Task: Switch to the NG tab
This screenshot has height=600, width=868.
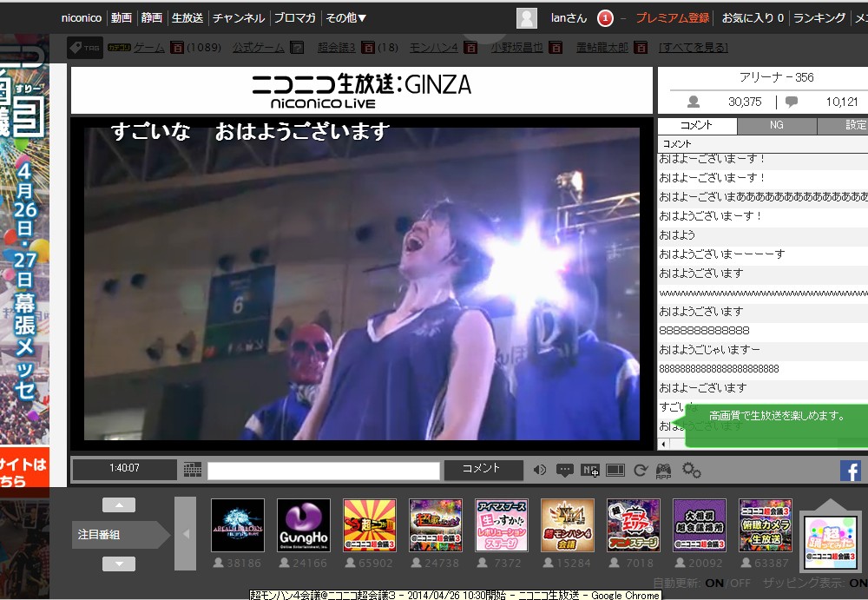Action: (x=777, y=125)
